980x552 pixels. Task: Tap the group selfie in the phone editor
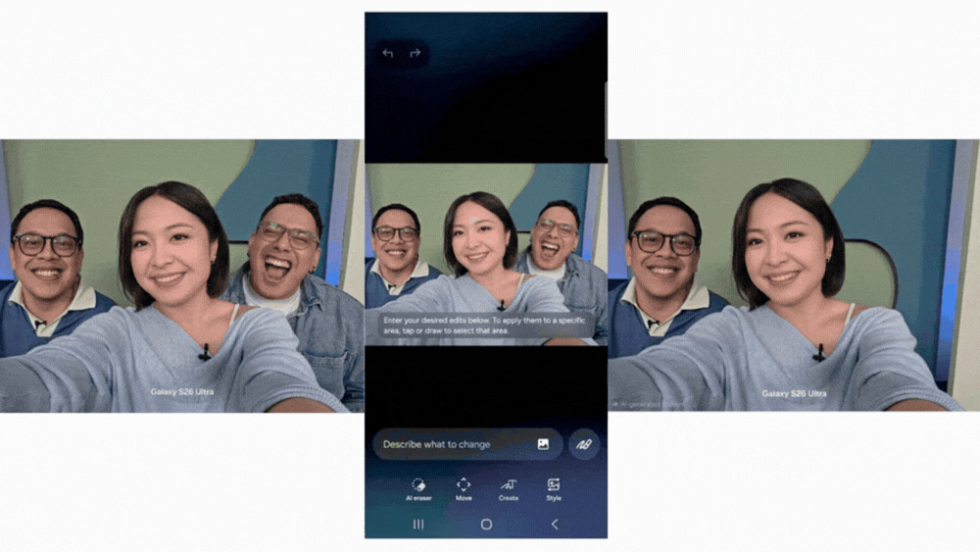coord(486,254)
